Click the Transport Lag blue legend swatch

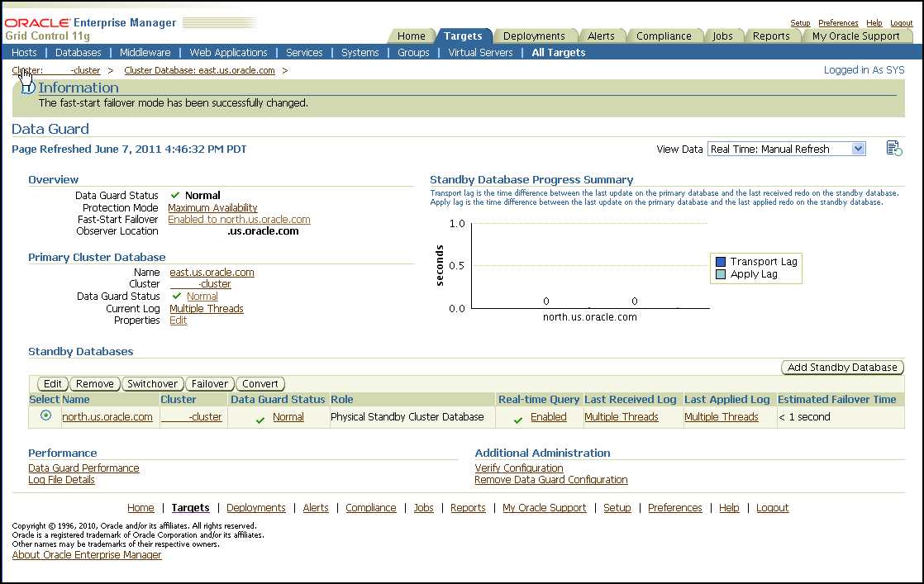coord(721,262)
